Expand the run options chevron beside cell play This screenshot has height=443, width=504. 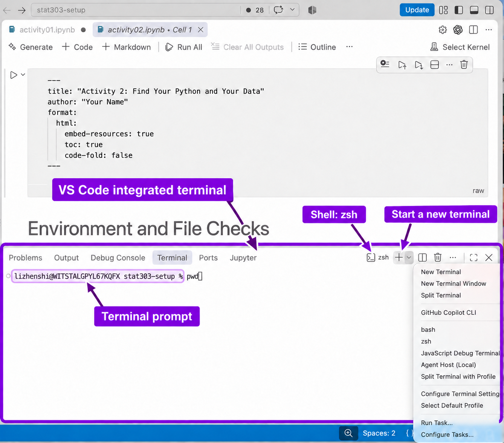23,75
